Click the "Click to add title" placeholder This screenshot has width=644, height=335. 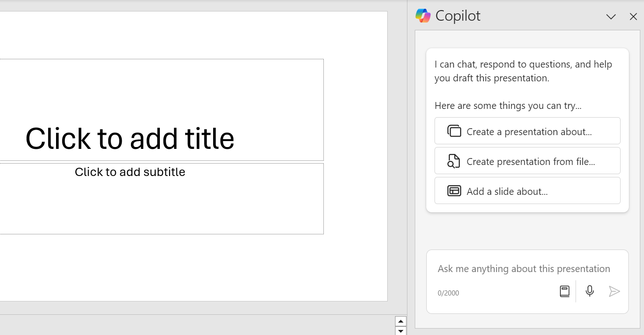click(x=130, y=138)
